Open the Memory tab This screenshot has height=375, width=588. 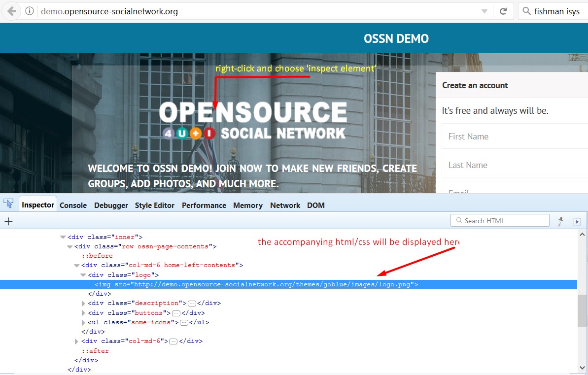[248, 205]
